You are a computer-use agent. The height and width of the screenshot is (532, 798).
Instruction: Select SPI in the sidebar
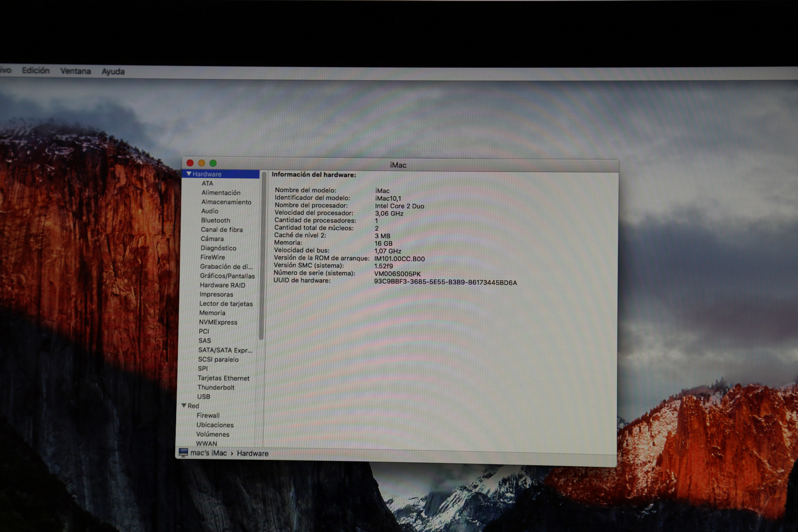click(203, 369)
